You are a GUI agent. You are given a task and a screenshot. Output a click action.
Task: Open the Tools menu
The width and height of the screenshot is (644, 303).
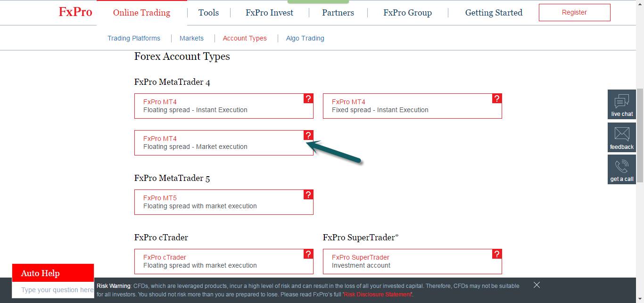coord(208,13)
